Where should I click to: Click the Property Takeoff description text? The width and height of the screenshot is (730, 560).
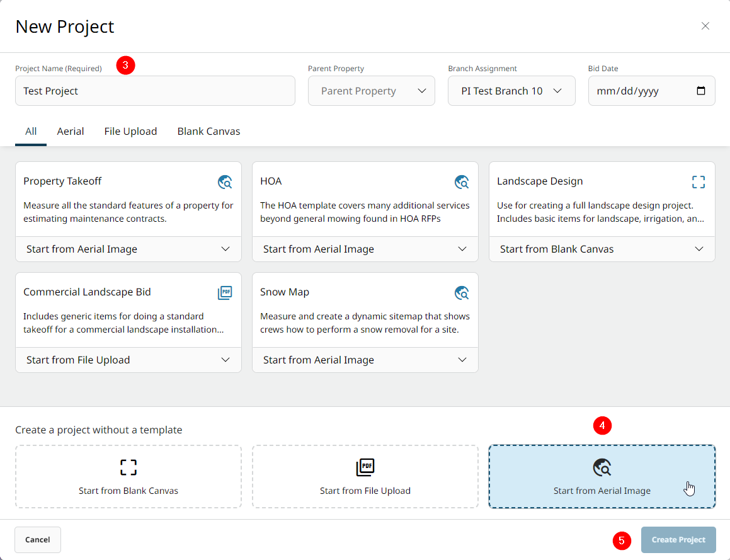click(128, 212)
